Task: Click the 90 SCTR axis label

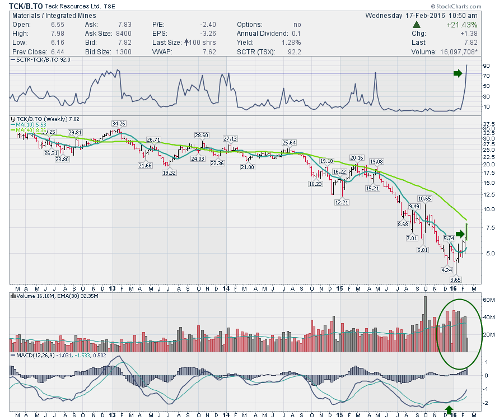Action: pyautogui.click(x=486, y=66)
